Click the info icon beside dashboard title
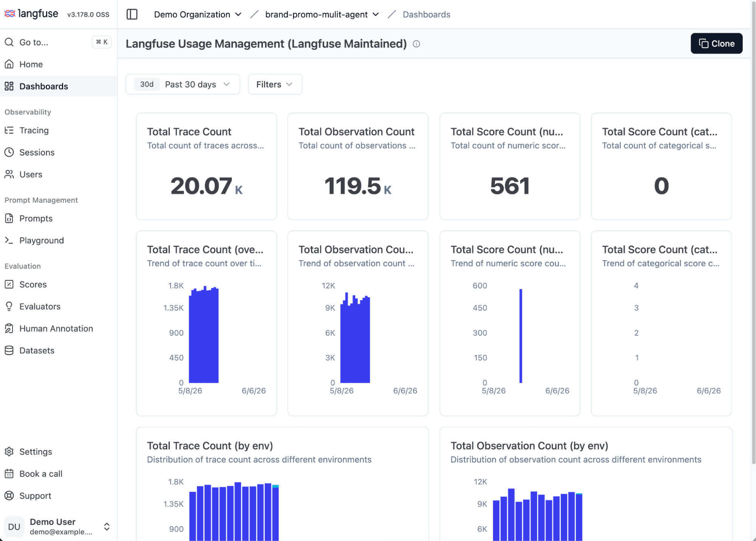Screen dimensions: 756x541 [x=416, y=44]
